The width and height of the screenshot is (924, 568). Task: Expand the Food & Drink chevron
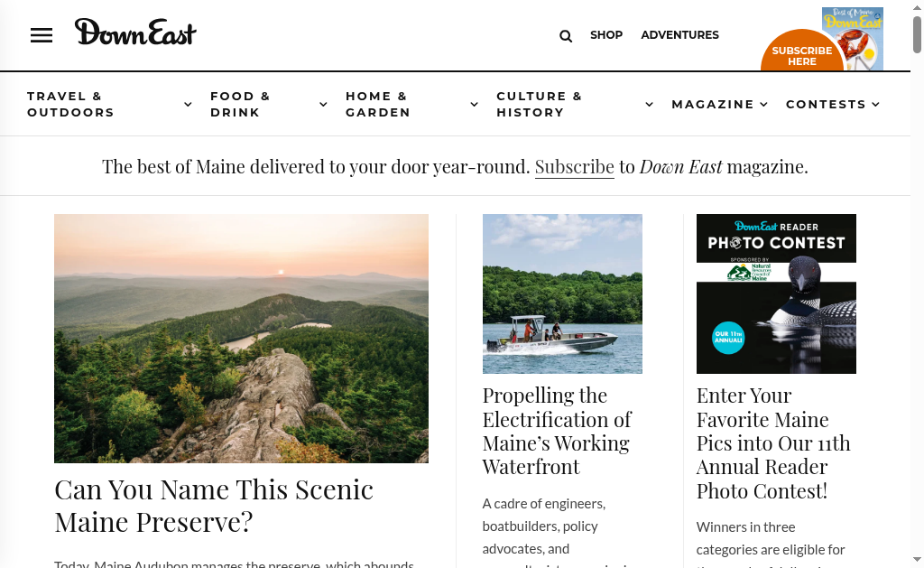tap(324, 105)
